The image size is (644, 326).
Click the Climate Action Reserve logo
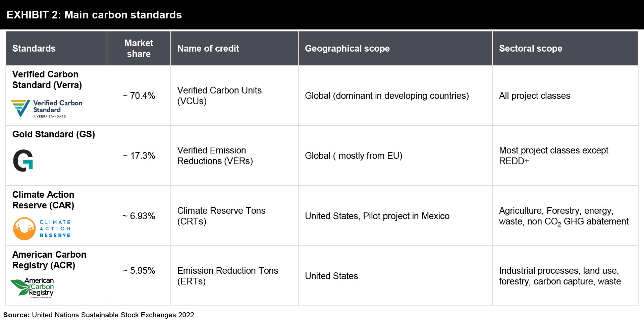click(x=42, y=229)
